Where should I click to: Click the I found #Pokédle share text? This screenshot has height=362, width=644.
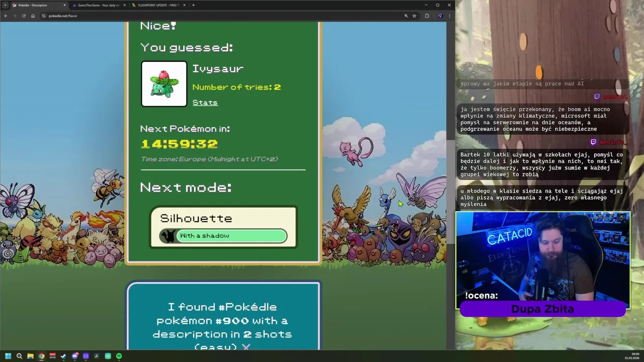coord(223,327)
